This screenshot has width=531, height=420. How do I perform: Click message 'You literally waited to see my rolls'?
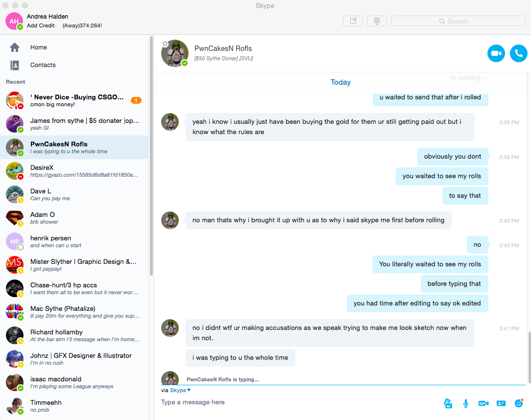[430, 264]
